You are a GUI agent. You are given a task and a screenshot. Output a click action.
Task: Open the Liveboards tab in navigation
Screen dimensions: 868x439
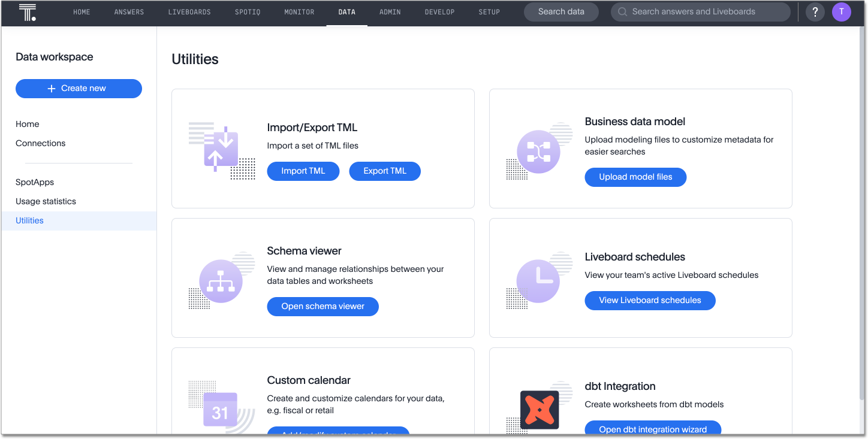[x=189, y=12]
